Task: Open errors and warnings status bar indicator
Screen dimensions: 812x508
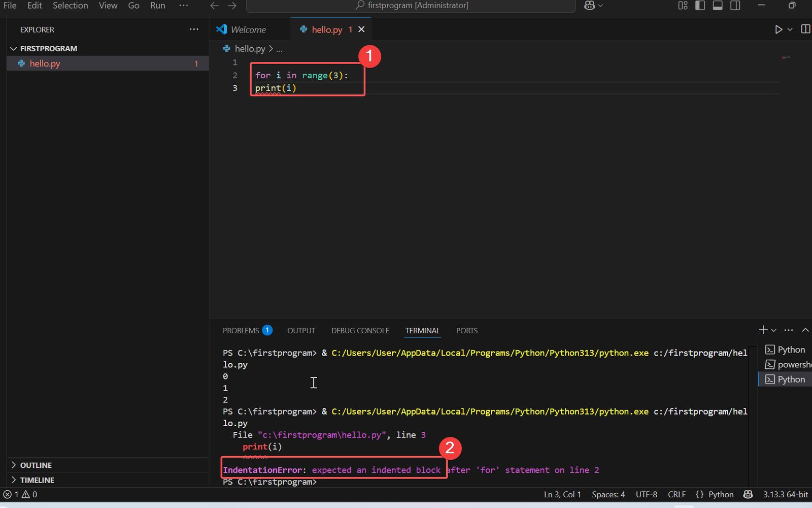Action: tap(20, 494)
